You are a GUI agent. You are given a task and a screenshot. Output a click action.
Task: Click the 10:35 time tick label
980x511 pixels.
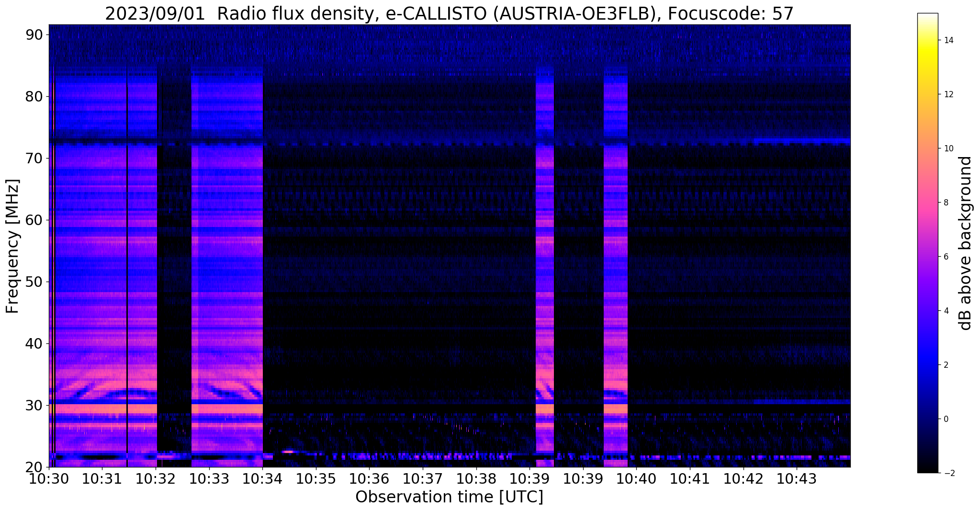tap(316, 479)
